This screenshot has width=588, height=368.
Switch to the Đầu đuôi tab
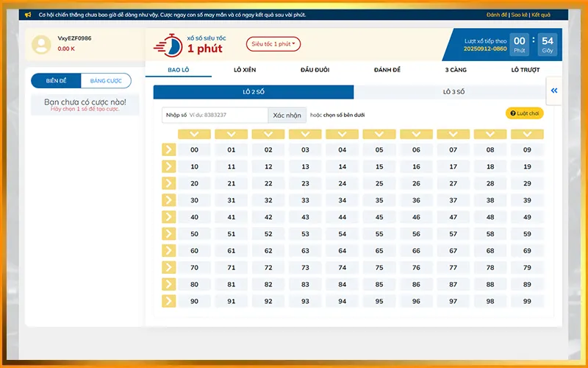coord(315,70)
